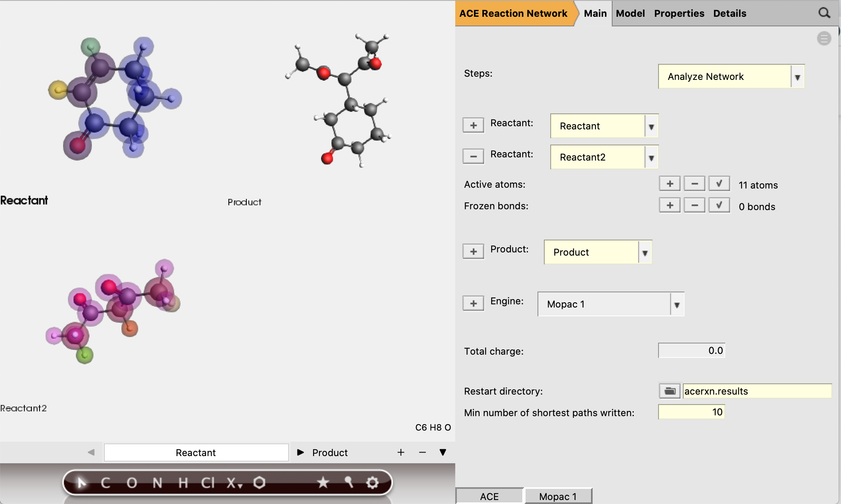This screenshot has width=841, height=504.
Task: Remove Reactant2 with the minus button
Action: click(473, 156)
